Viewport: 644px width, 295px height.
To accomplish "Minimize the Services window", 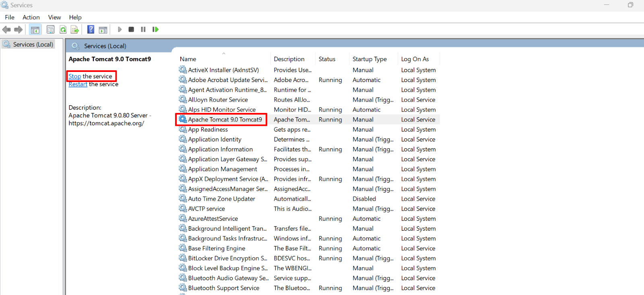I will pyautogui.click(x=607, y=5).
